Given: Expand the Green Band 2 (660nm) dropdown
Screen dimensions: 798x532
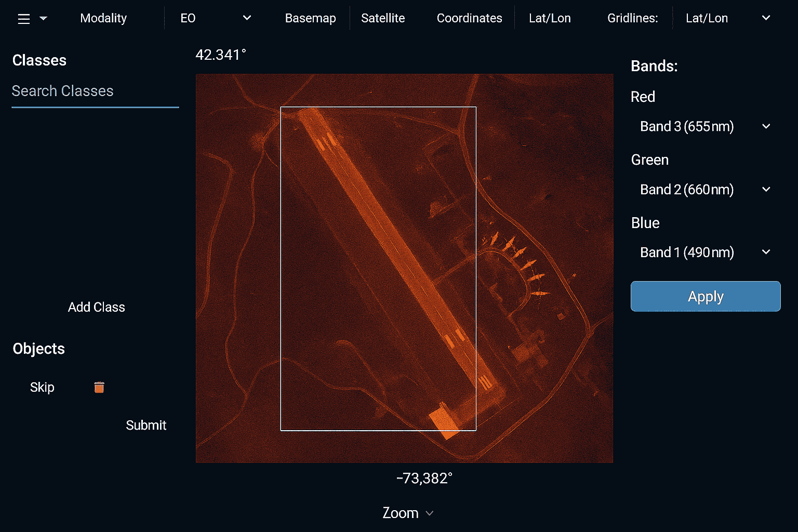Looking at the screenshot, I should pos(705,190).
